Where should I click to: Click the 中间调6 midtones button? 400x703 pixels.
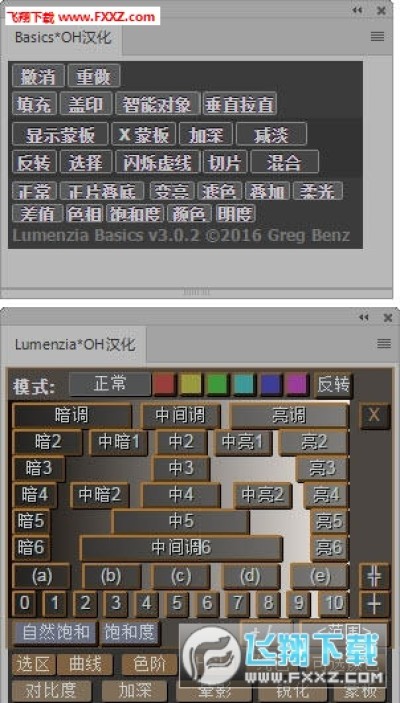coord(181,548)
